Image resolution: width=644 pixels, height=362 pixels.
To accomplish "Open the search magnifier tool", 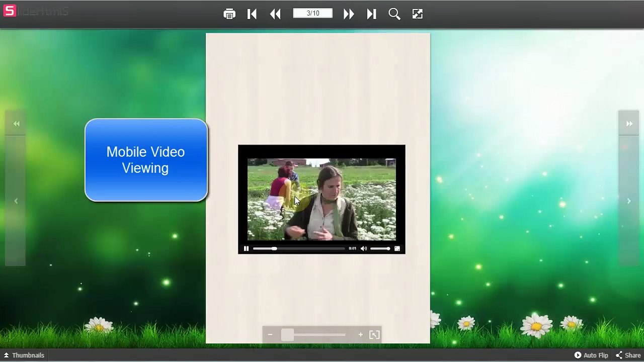I will tap(394, 14).
